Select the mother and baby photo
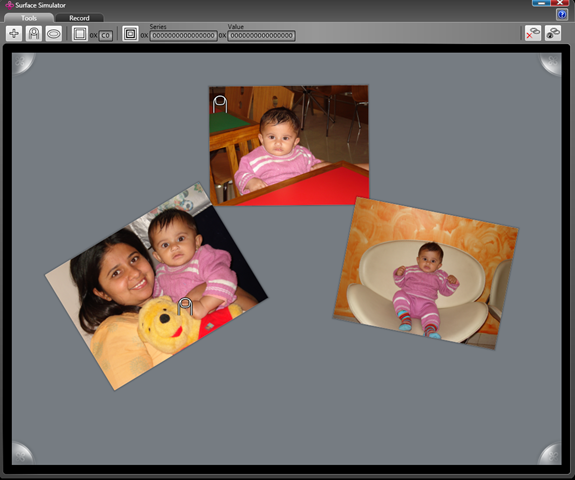This screenshot has height=480, width=575. 156,286
